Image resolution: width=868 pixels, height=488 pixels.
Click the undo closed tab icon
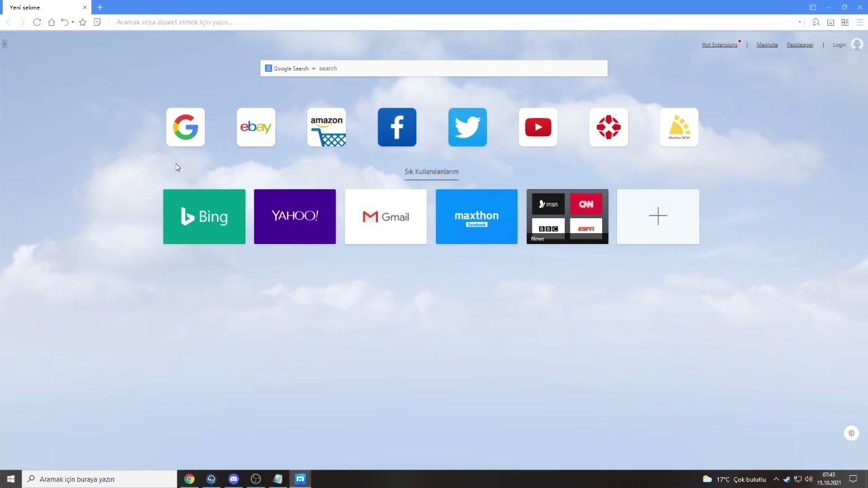point(64,22)
